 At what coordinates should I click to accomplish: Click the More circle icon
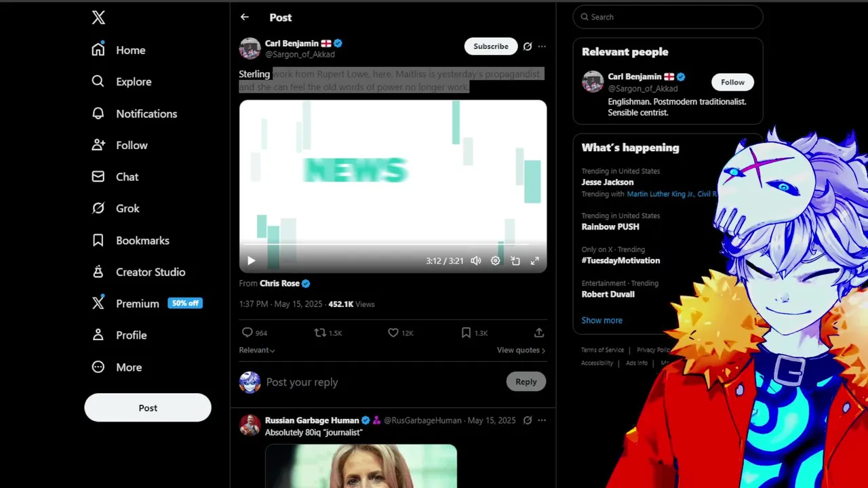click(x=98, y=367)
